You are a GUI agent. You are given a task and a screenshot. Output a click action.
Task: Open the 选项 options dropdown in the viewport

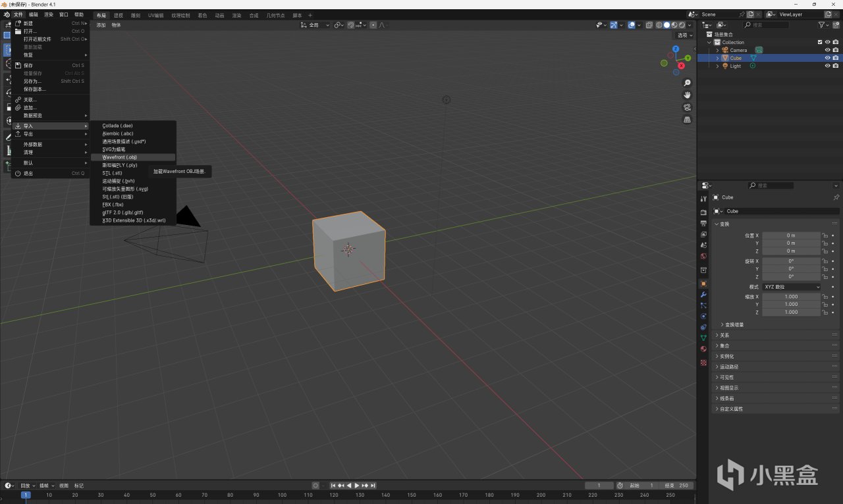[685, 36]
